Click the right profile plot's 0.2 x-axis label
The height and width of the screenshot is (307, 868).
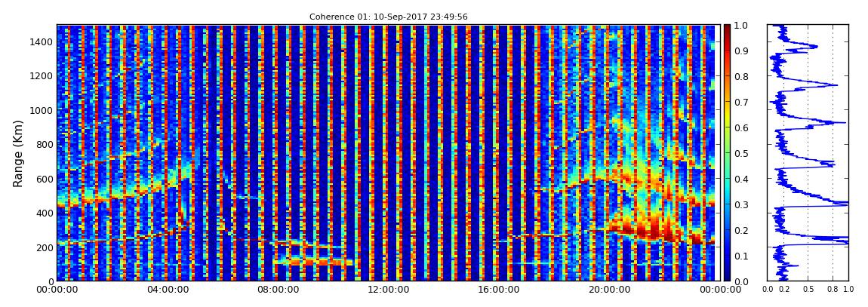point(784,290)
